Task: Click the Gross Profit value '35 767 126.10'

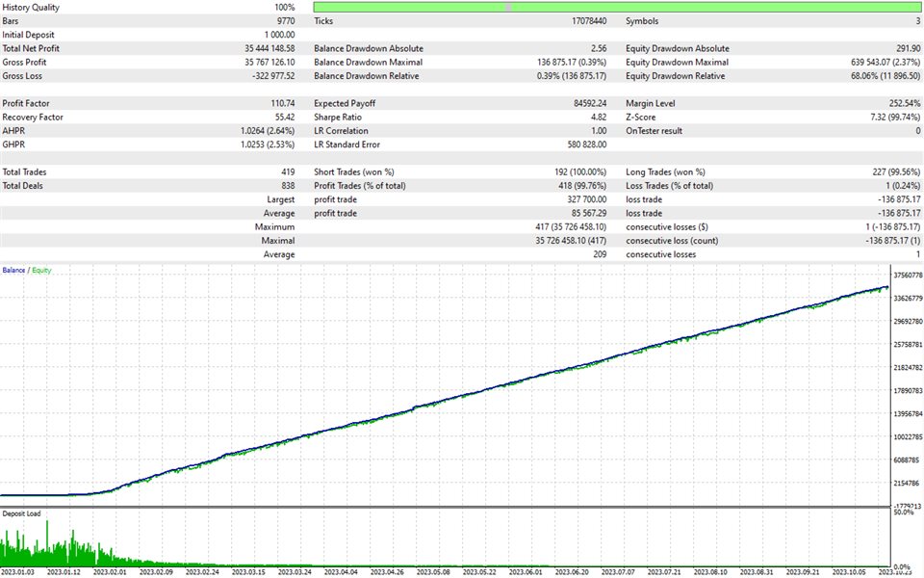Action: pyautogui.click(x=269, y=62)
